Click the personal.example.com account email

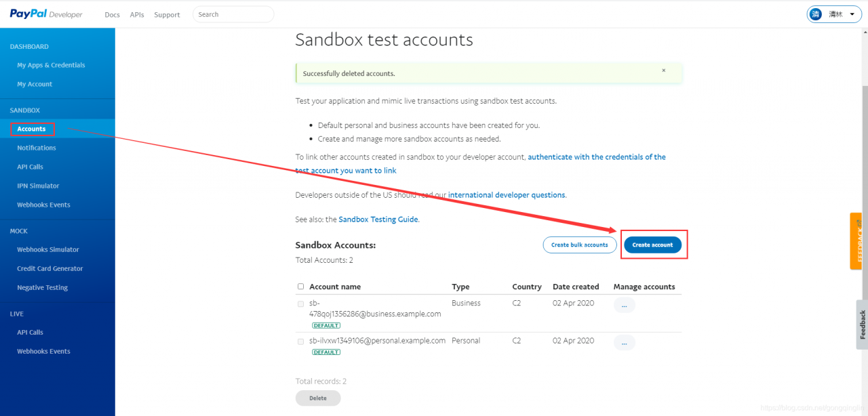377,341
